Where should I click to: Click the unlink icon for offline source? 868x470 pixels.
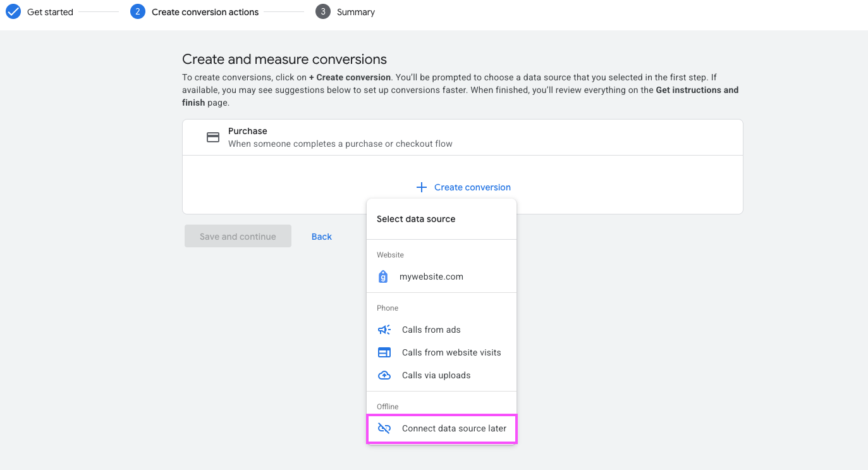(384, 428)
